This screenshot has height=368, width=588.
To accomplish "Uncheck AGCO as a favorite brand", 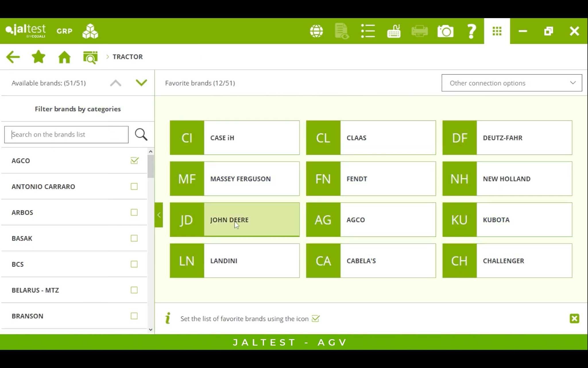I will 134,160.
